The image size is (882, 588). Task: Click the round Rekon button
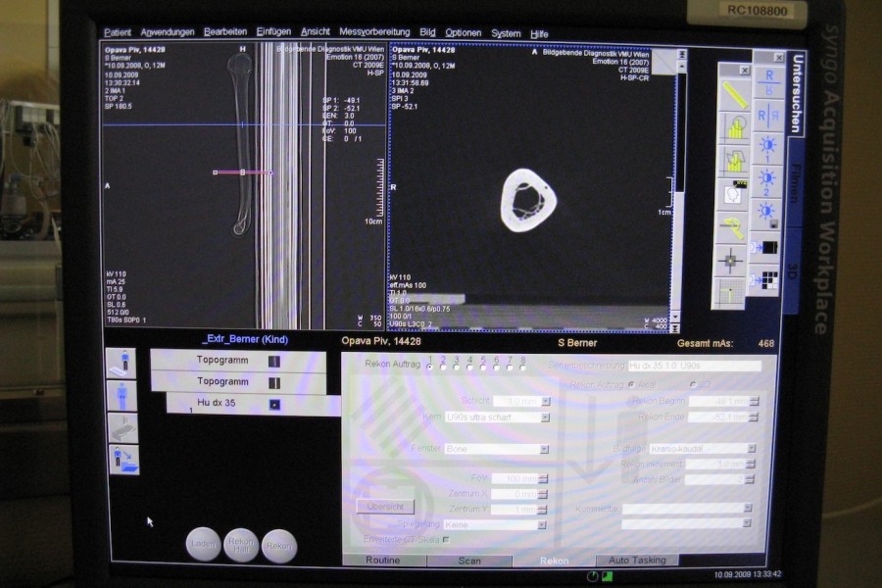(278, 546)
